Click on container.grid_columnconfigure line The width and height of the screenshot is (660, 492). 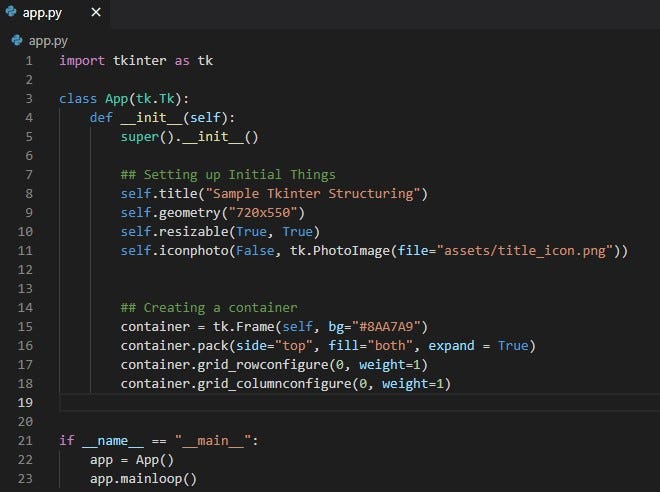pos(286,384)
